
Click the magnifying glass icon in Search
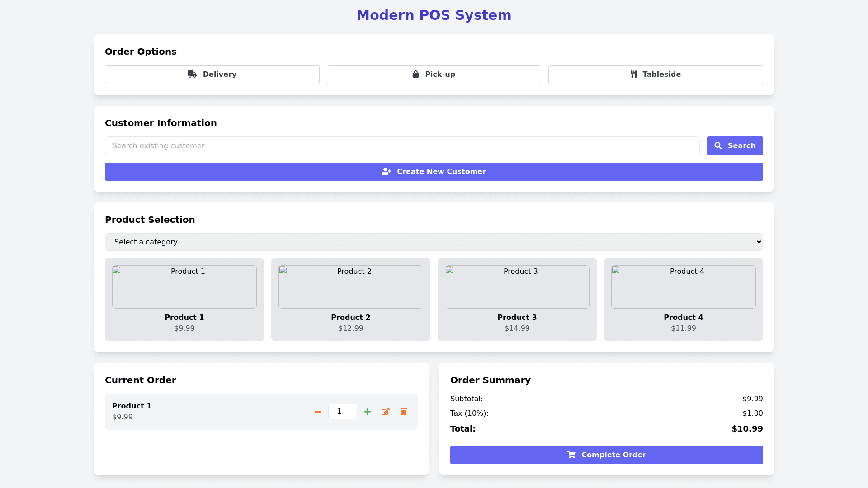718,145
